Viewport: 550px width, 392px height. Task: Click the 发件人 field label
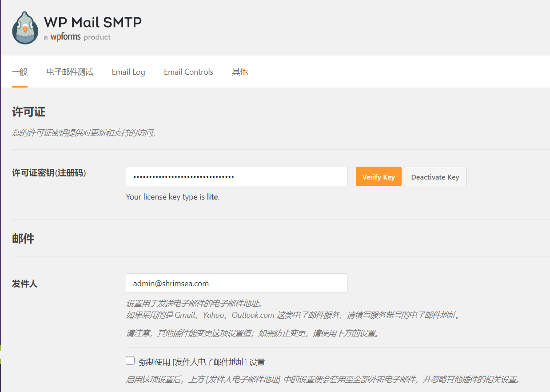click(25, 284)
